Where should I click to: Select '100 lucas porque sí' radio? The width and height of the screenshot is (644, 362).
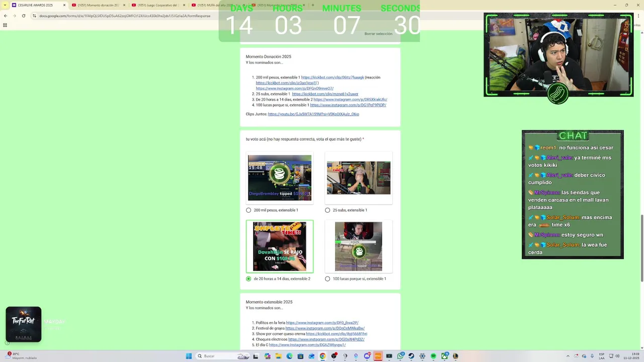pos(328,279)
